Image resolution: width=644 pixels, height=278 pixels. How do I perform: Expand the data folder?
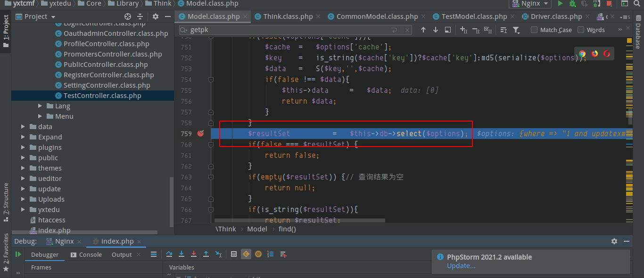(23, 127)
